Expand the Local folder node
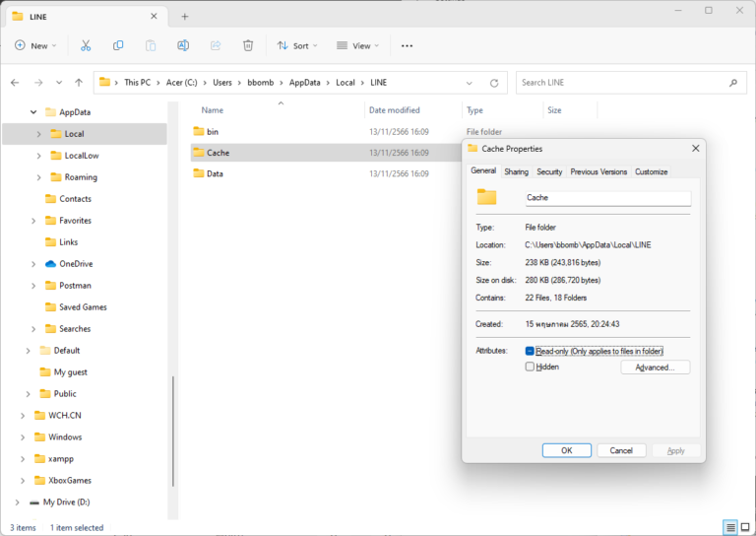The height and width of the screenshot is (536, 756). coord(38,134)
